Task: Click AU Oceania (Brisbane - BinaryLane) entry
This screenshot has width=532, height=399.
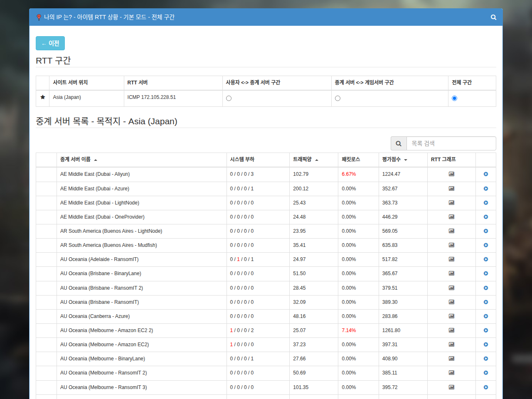Action: (101, 273)
